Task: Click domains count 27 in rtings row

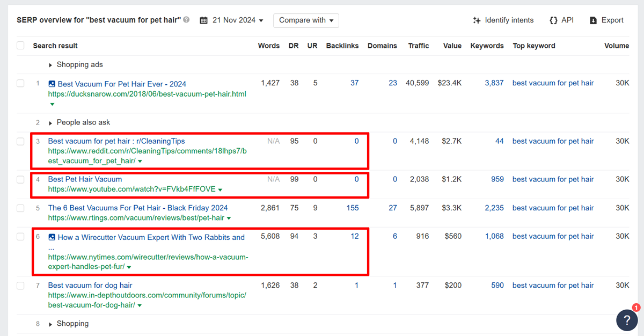Action: pos(393,208)
